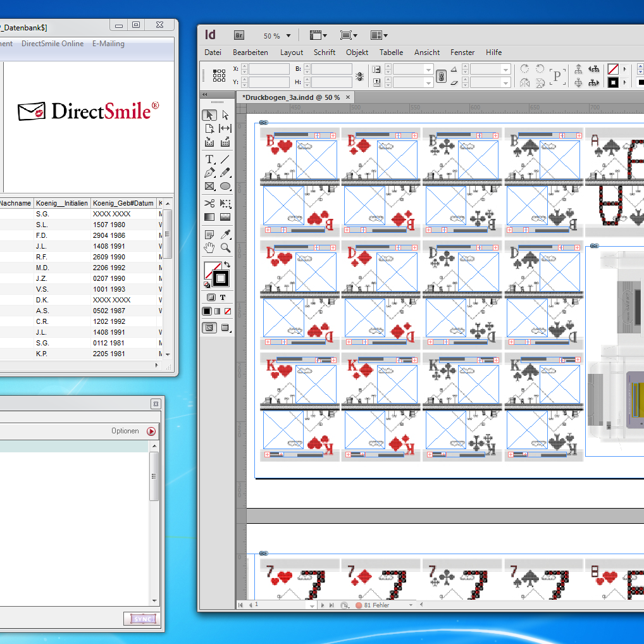
Task: Swap fill and stroke with the curved arrow
Action: (x=227, y=264)
